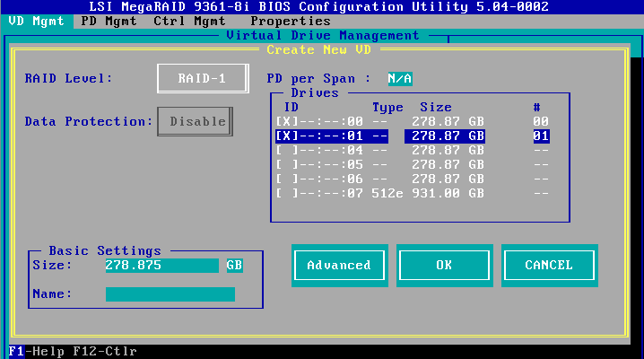Click the highlighted 278.87 GB size for drive 01
The height and width of the screenshot is (359, 644).
click(x=445, y=136)
